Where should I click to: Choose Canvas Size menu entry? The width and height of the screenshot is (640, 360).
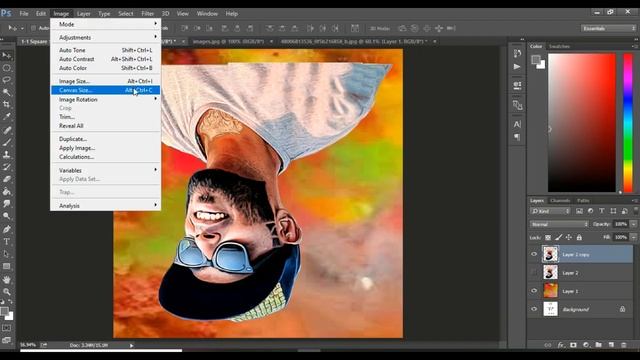coord(106,90)
